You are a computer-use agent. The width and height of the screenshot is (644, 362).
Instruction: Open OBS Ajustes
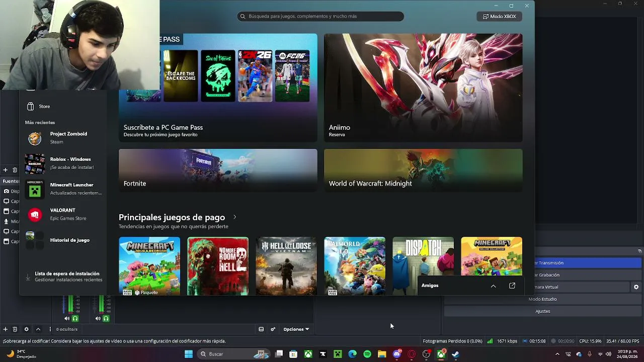click(542, 311)
